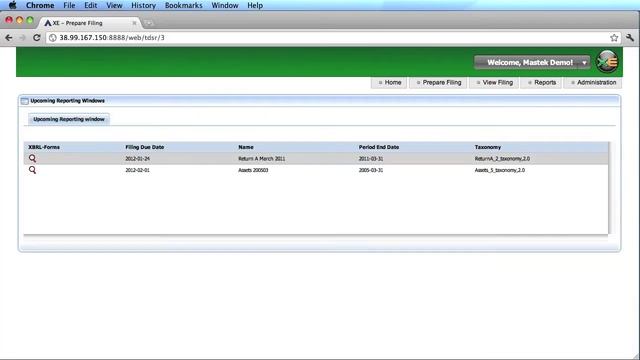640x360 pixels.
Task: Sort by Period End Date column header
Action: click(379, 147)
